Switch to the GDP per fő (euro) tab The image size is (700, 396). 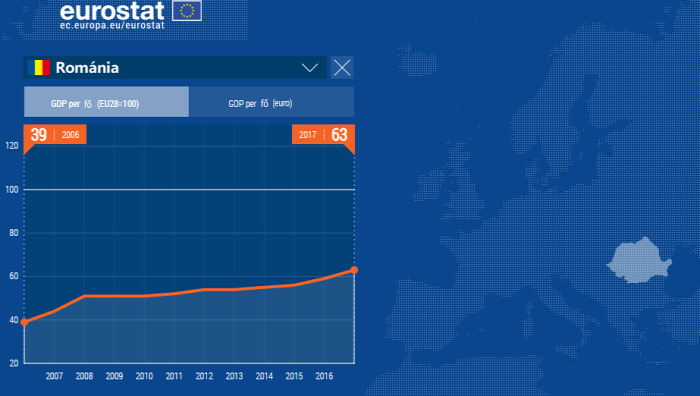click(x=271, y=102)
